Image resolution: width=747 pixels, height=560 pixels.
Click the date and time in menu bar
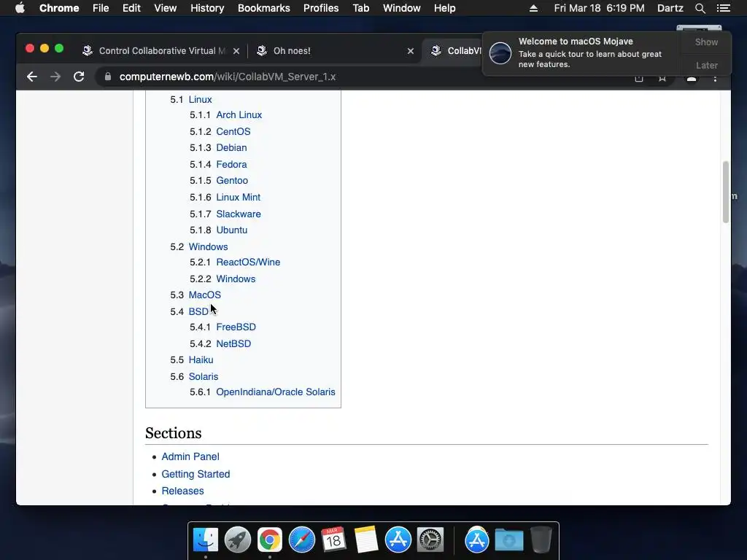599,8
